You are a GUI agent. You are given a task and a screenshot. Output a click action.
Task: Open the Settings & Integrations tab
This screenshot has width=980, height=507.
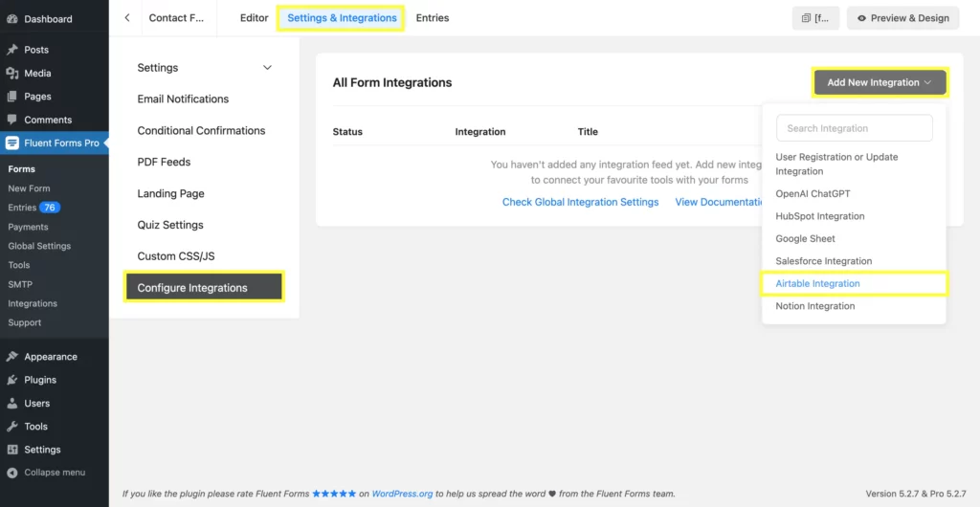click(342, 18)
